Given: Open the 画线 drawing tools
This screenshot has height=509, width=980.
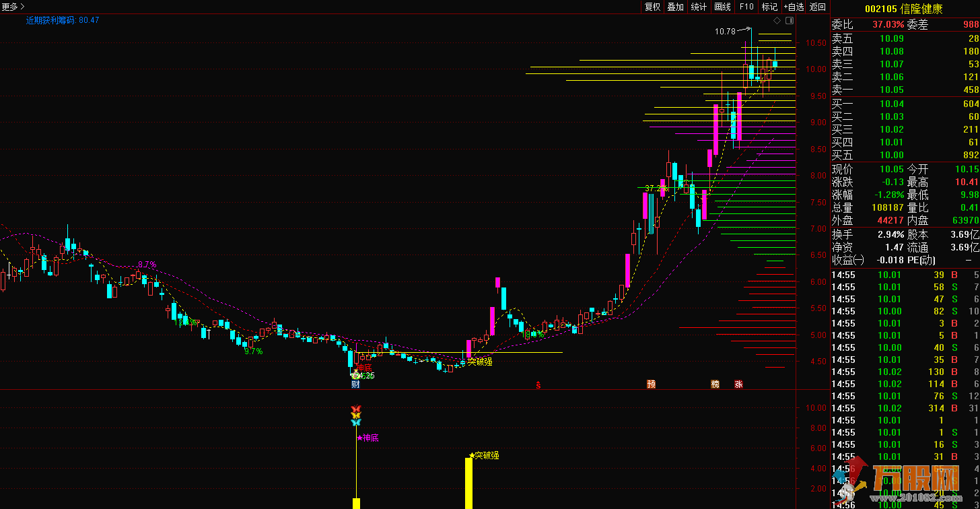Looking at the screenshot, I should click(722, 7).
